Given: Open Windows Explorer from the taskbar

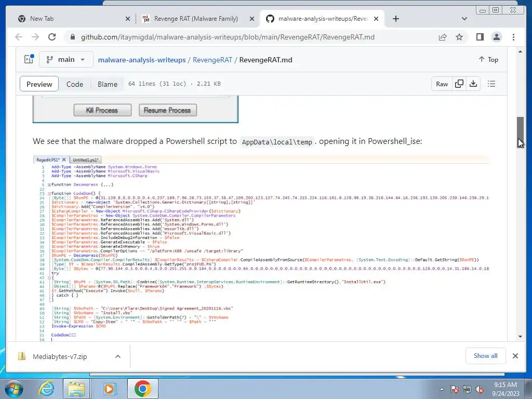Looking at the screenshot, I should click(x=76, y=389).
